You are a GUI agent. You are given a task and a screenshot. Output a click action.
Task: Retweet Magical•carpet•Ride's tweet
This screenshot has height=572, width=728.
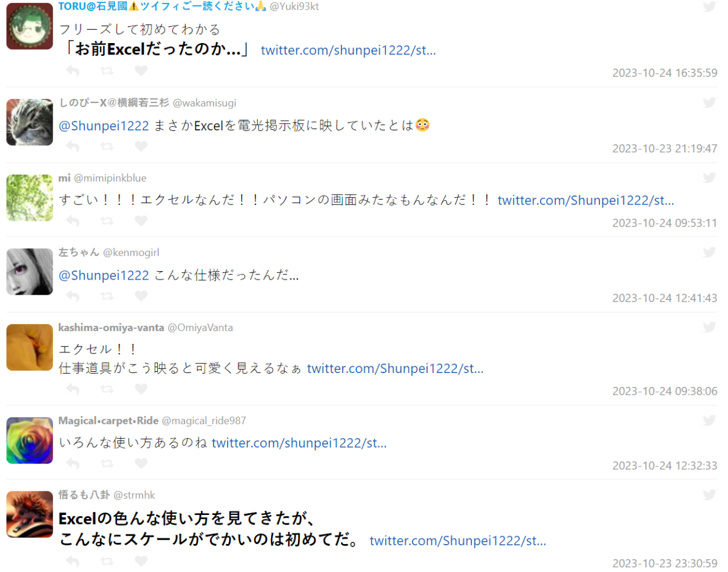[x=107, y=463]
